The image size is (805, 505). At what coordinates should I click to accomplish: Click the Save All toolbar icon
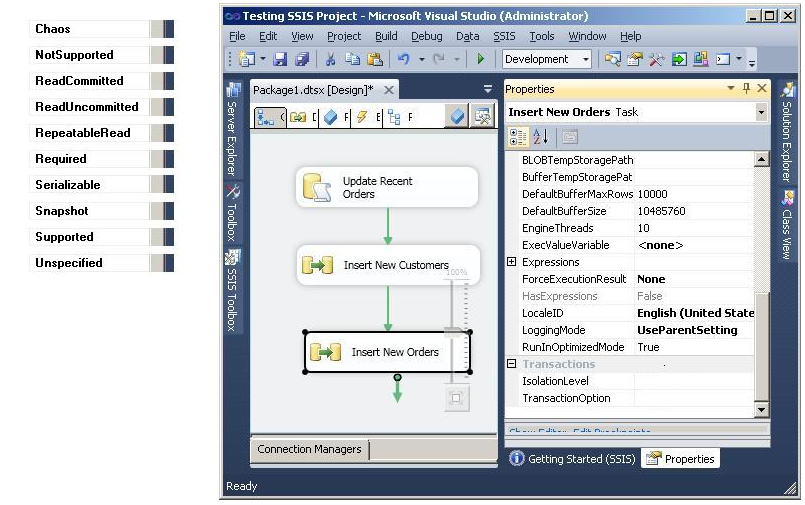302,60
